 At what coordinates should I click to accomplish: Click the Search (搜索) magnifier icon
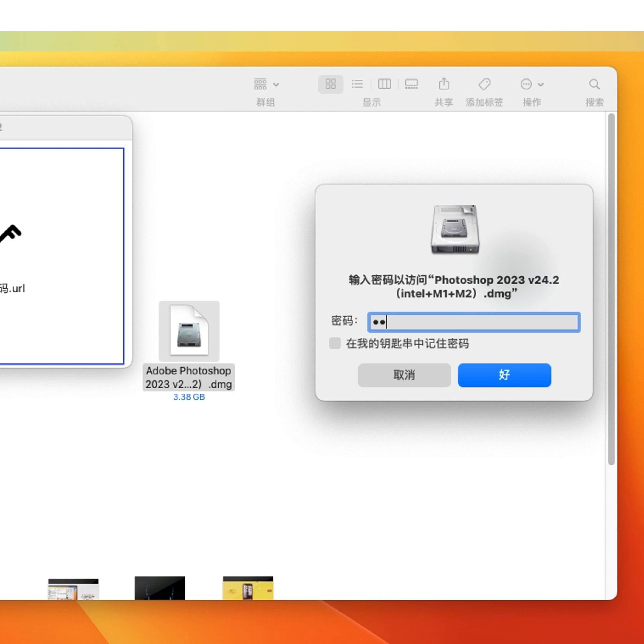click(594, 84)
